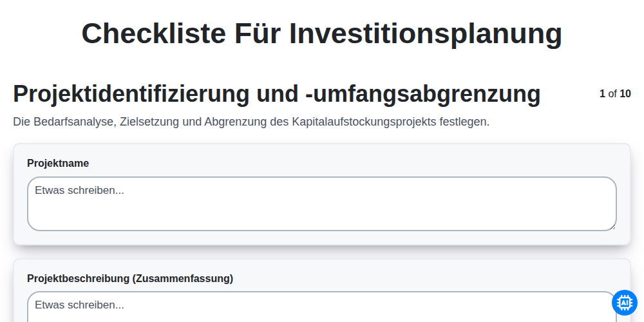Open the AI assistant chip icon
Screen dimensions: 644x322
click(624, 303)
